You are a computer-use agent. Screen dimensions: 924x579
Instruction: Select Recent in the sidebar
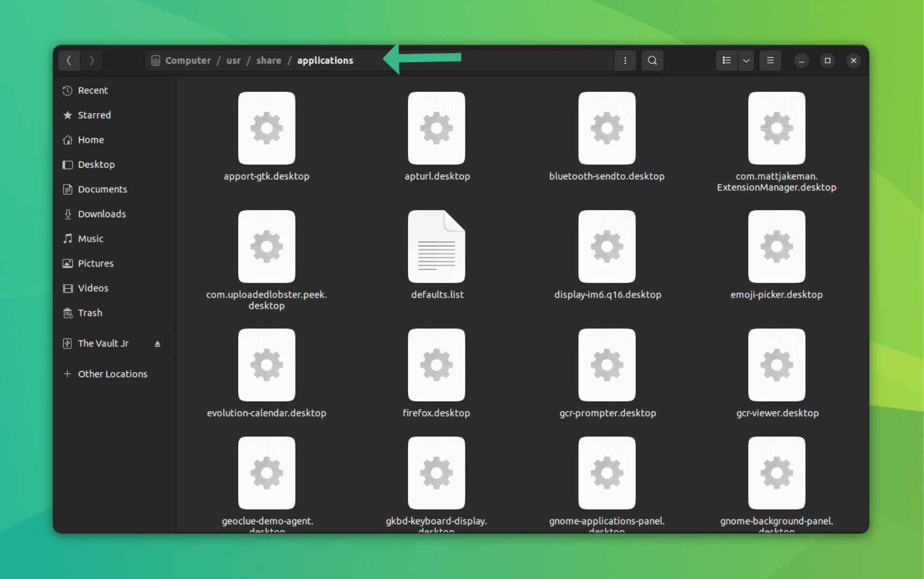click(x=92, y=90)
